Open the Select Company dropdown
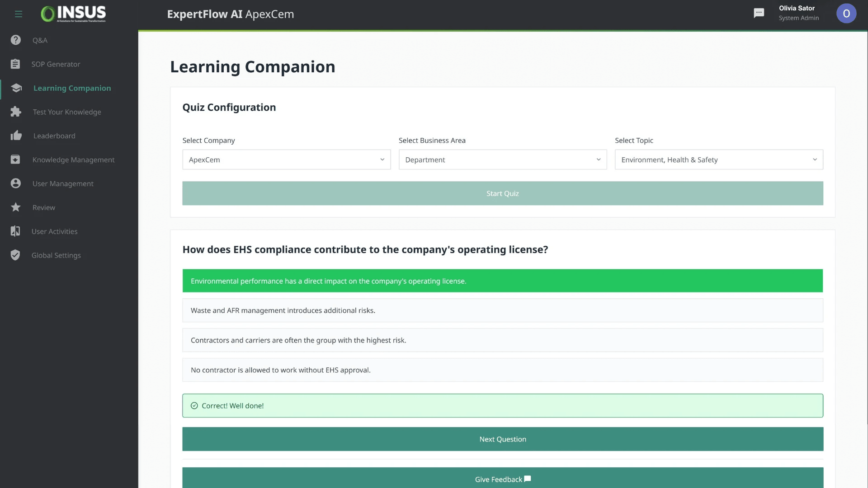 (287, 160)
